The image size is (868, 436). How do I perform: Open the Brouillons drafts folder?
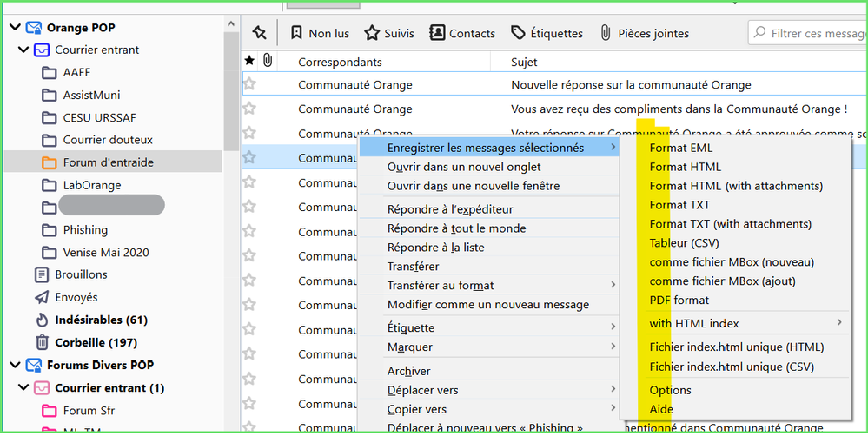[81, 274]
